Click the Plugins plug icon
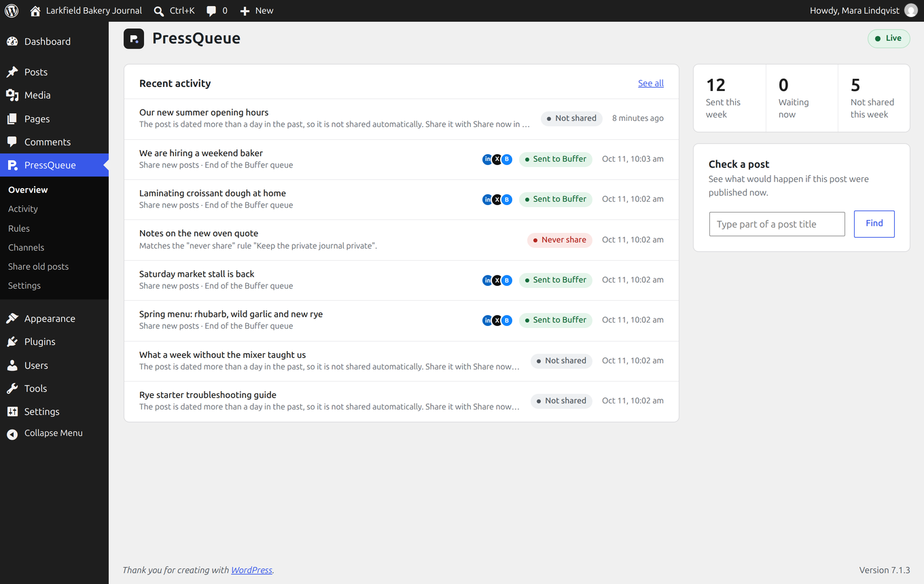Screen dimensions: 924x584 pos(12,342)
